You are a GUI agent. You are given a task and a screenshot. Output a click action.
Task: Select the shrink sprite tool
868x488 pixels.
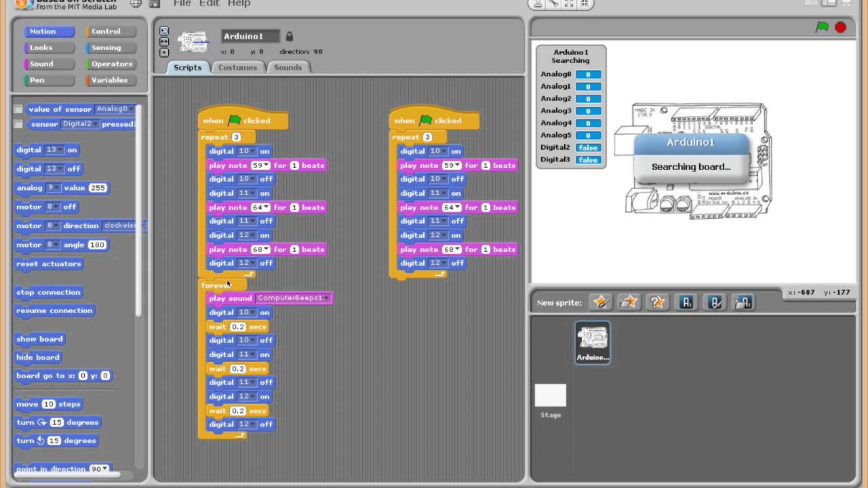585,3
